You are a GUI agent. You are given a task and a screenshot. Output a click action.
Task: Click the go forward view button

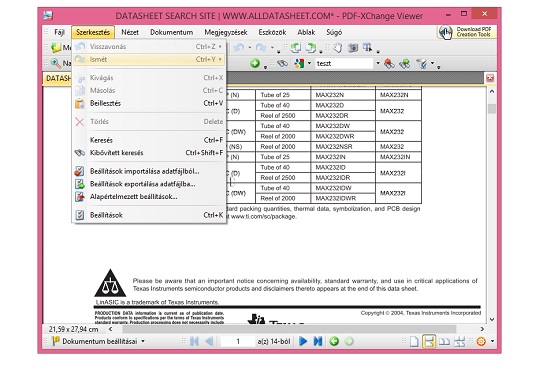click(349, 341)
